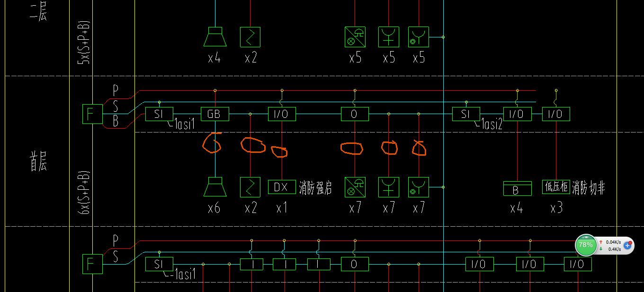
Task: Pick the diagonal-split strobe symbol in the 二层 row
Action: (355, 37)
